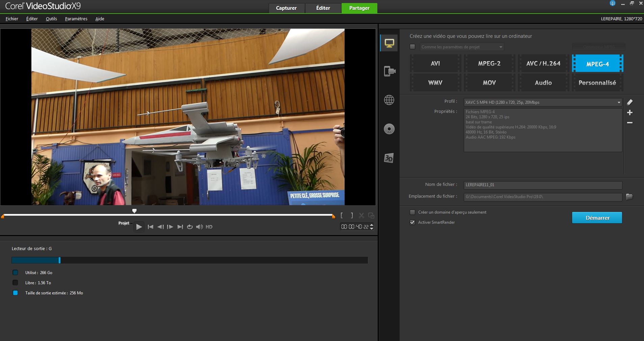Toggle repeat playback

click(190, 227)
